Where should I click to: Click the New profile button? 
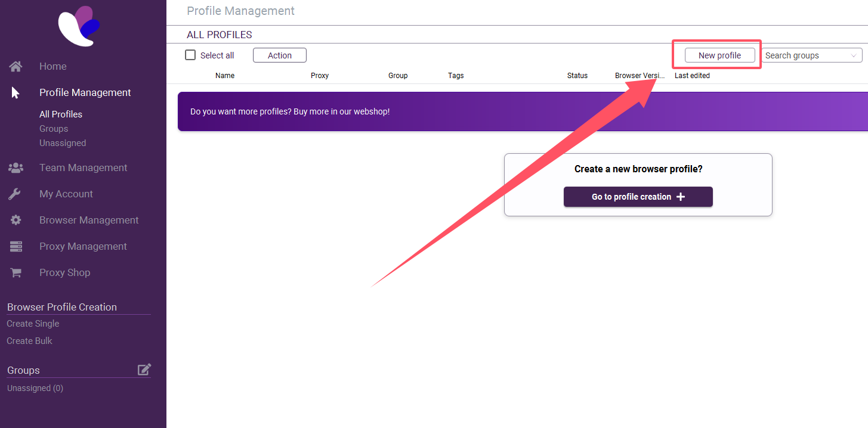coord(719,55)
